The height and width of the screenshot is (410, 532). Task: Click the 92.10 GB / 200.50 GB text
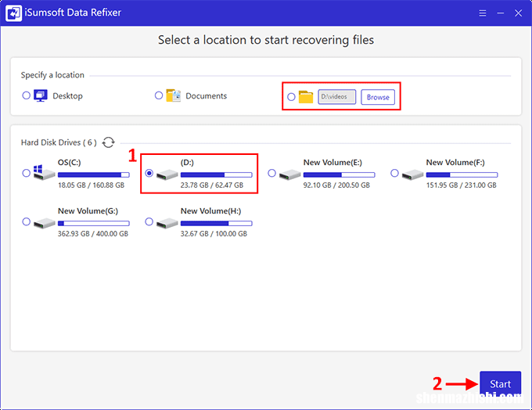click(336, 185)
